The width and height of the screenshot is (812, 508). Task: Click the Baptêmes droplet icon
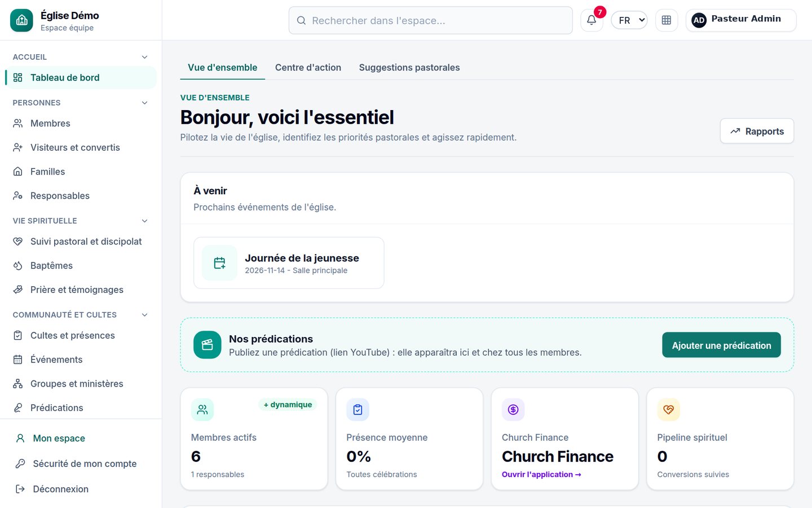tap(18, 265)
